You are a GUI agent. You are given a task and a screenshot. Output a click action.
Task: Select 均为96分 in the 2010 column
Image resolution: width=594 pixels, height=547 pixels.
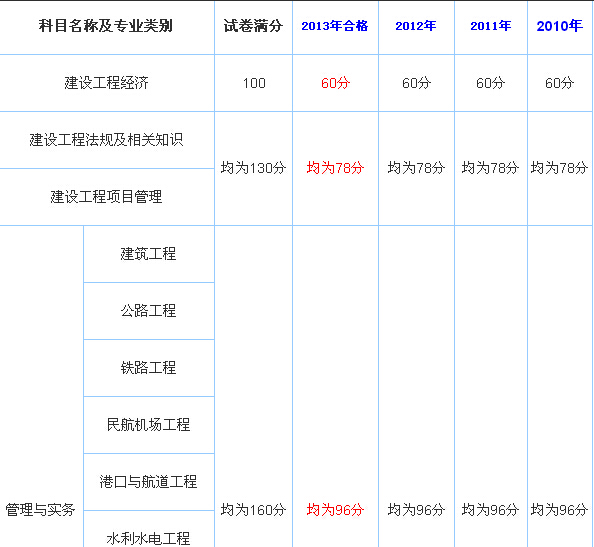(x=559, y=510)
